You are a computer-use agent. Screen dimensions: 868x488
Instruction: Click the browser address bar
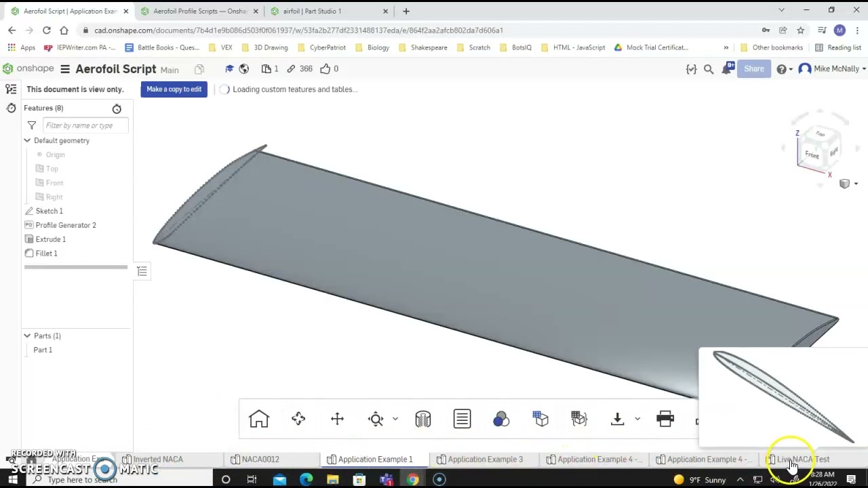pos(420,30)
